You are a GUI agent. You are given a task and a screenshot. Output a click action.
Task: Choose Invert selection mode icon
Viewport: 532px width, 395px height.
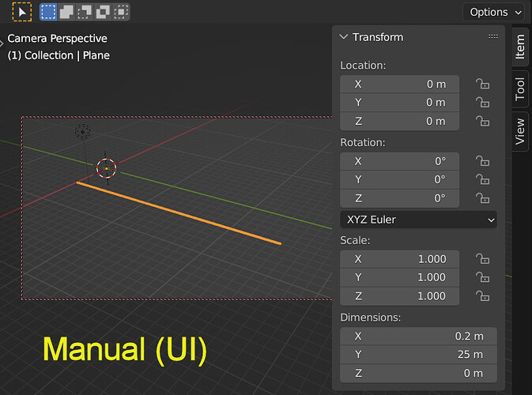(x=103, y=12)
